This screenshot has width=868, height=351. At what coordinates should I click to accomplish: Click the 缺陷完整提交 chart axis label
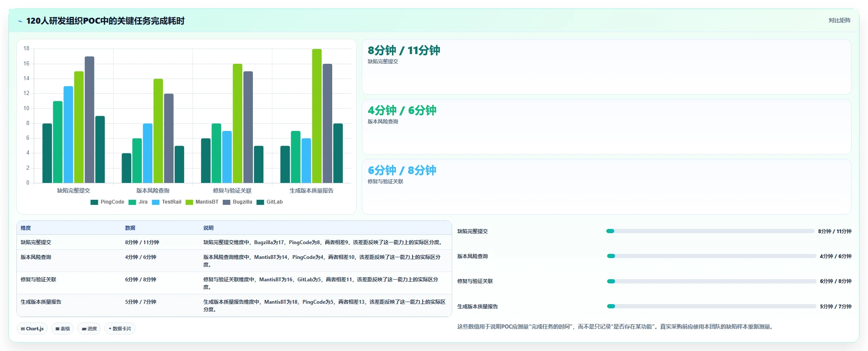[x=73, y=190]
